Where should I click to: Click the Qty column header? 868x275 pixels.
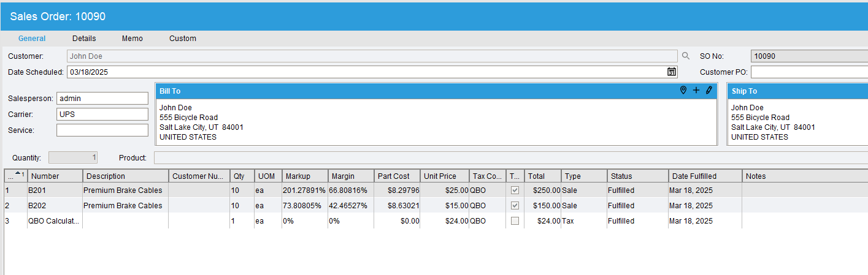click(242, 176)
